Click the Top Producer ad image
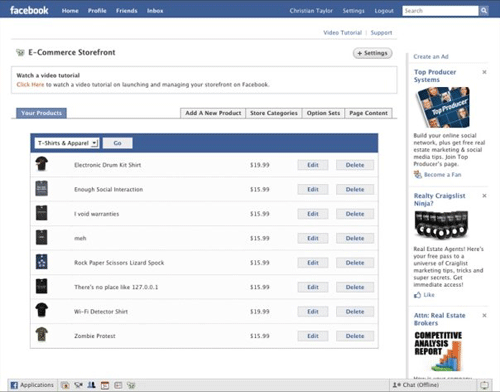Viewport: 500px width, 392px height. click(x=443, y=107)
